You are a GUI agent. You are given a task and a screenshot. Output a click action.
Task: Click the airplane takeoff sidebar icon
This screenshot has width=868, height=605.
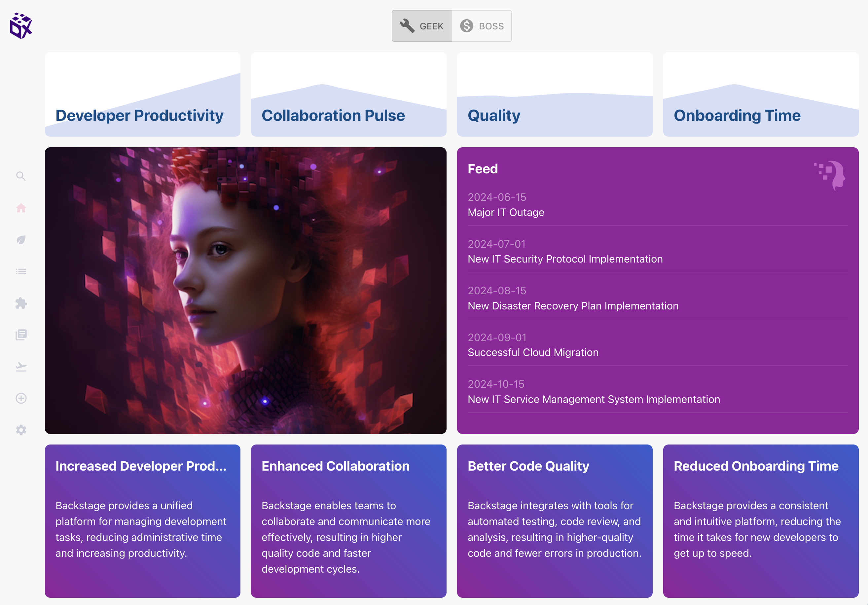[21, 367]
